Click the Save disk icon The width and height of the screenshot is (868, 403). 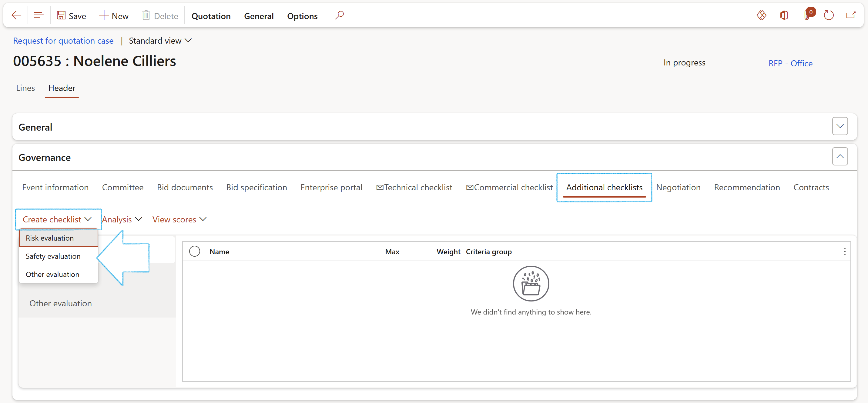point(61,15)
